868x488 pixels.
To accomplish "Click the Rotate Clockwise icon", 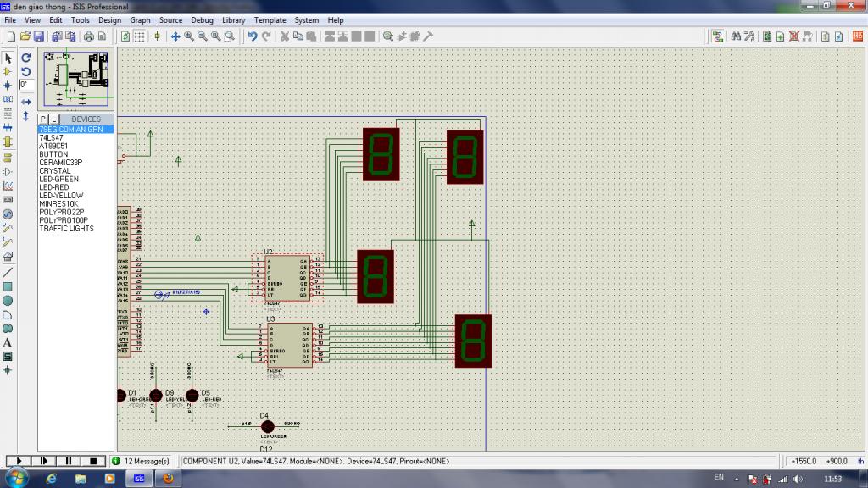I will 26,58.
